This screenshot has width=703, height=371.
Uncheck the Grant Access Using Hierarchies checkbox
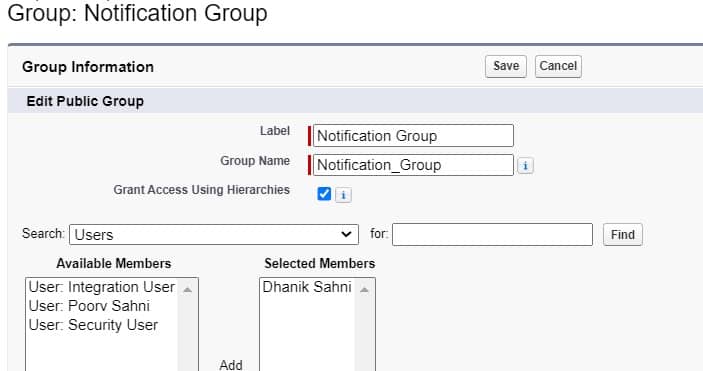click(324, 194)
